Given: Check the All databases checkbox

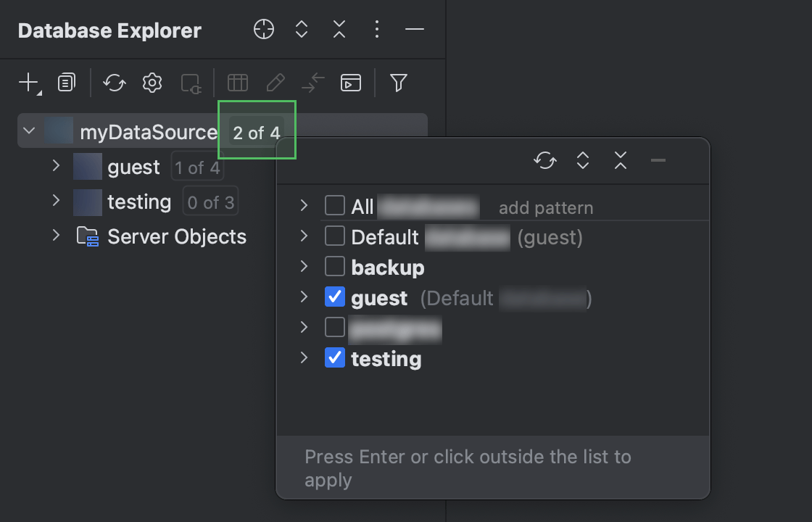Looking at the screenshot, I should pyautogui.click(x=335, y=206).
